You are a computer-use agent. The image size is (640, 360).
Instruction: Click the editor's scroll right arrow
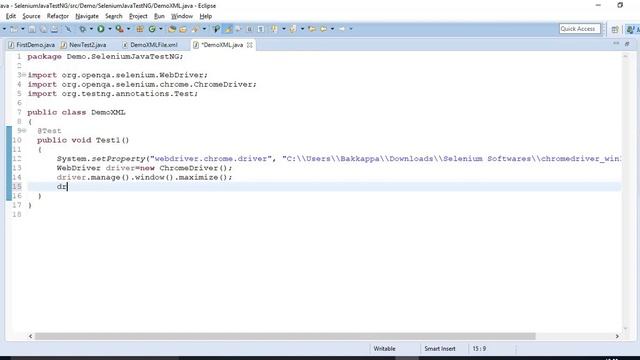pos(617,336)
